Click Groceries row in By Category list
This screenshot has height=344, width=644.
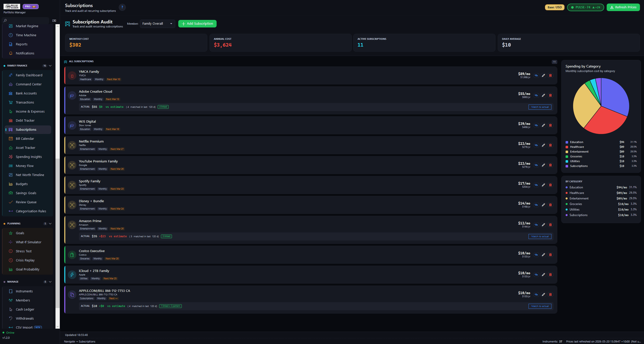(x=601, y=204)
